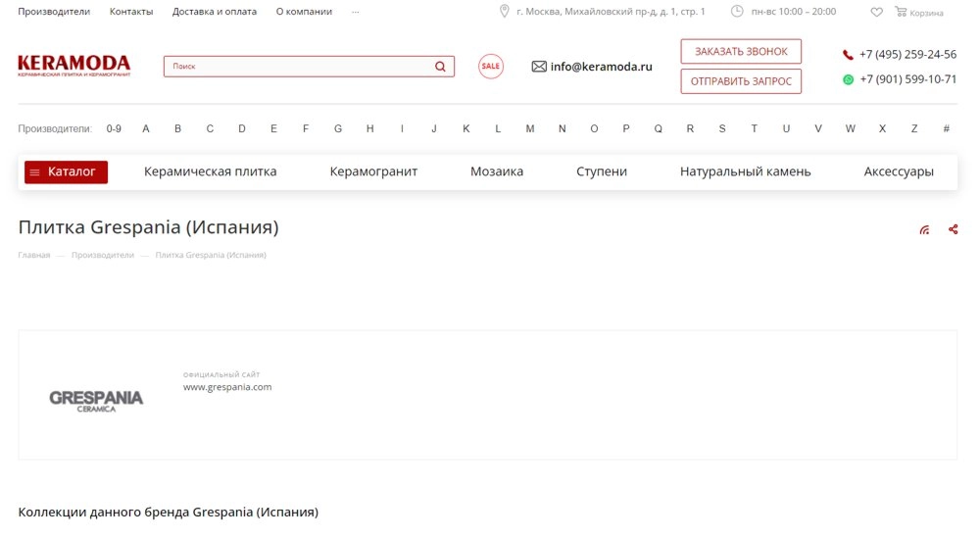Viewport: 980px width, 539px height.
Task: Filter manufacturers by letter M
Action: pos(530,128)
